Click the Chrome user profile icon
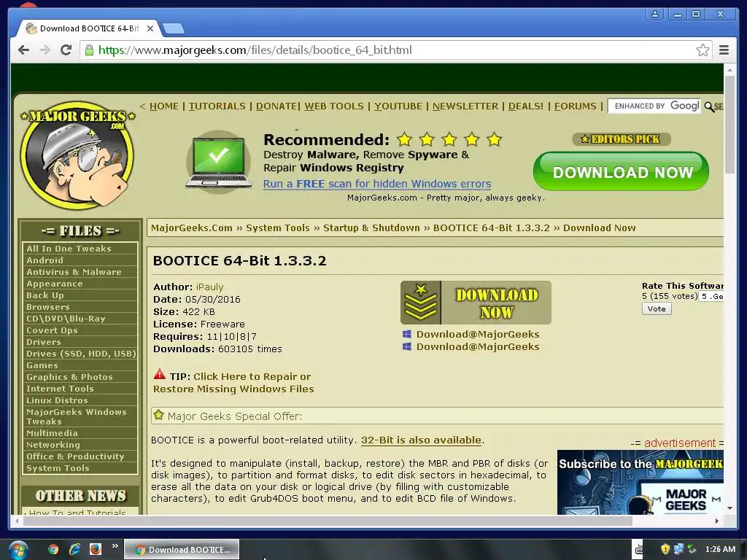 coord(655,15)
